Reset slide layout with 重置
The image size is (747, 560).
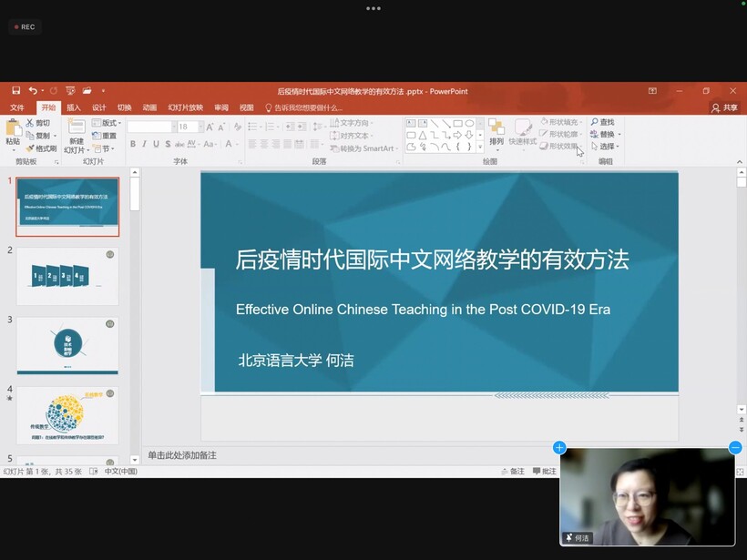pos(105,136)
